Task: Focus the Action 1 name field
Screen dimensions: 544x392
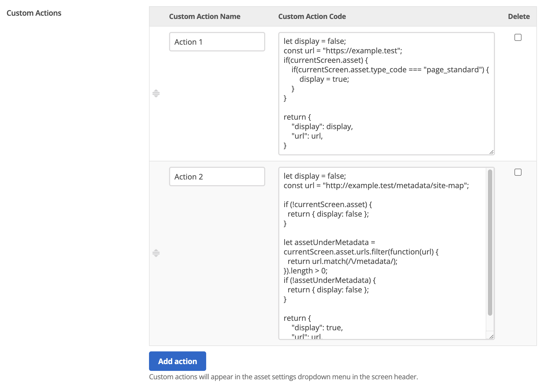Action: click(217, 42)
